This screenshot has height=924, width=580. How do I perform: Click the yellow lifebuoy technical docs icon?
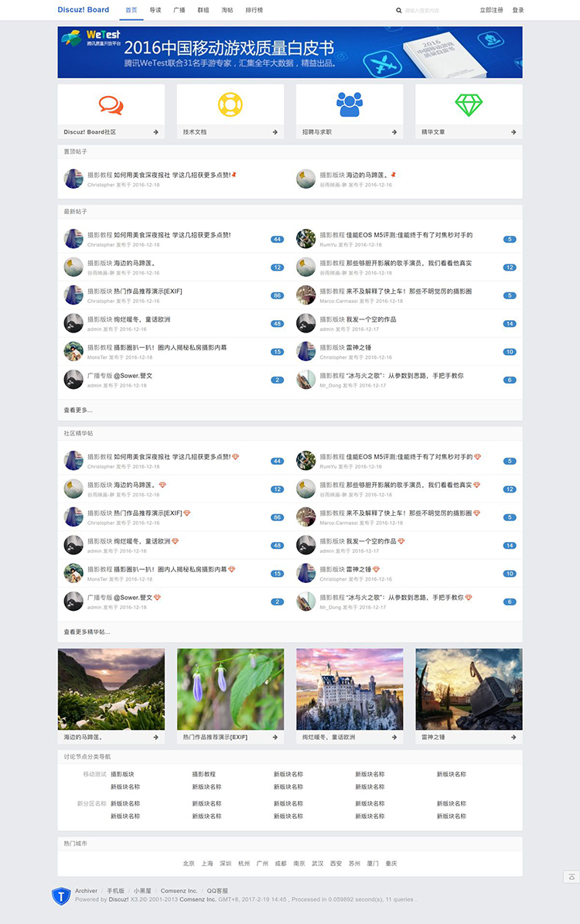230,104
